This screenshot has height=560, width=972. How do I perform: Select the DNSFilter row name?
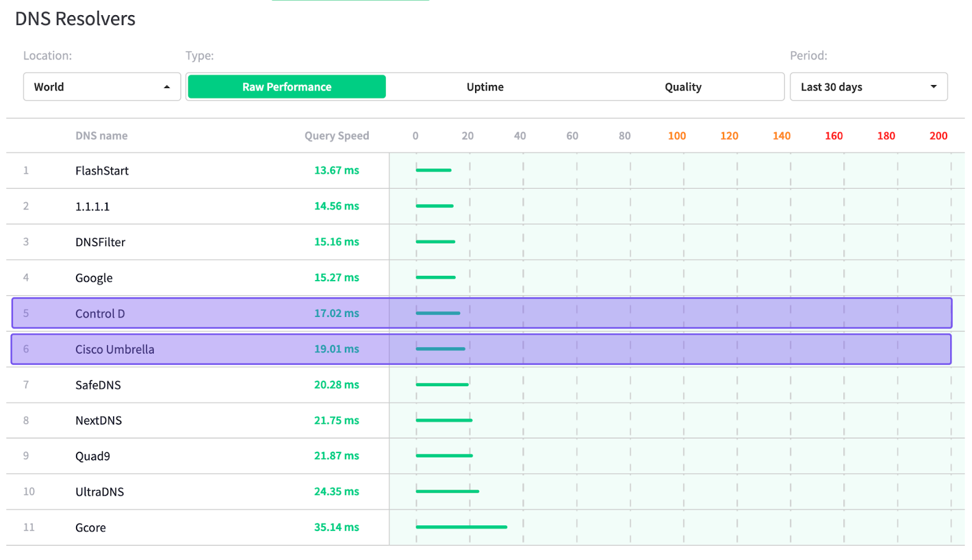click(100, 242)
